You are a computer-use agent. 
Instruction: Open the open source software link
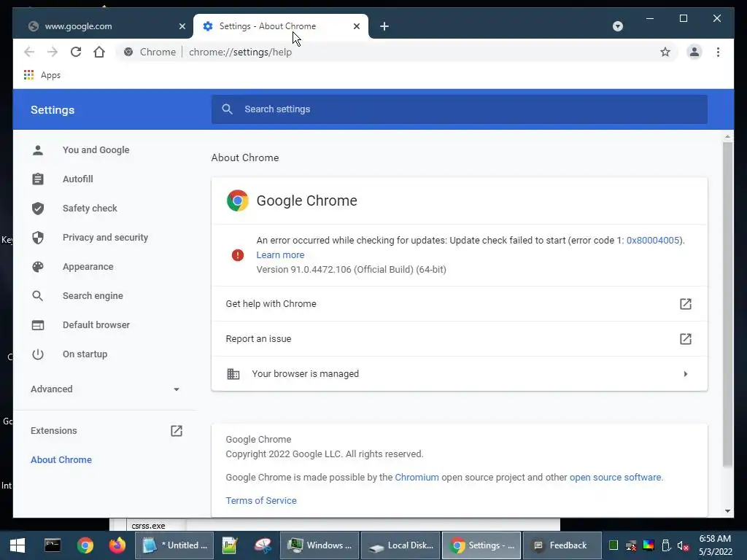(x=615, y=477)
